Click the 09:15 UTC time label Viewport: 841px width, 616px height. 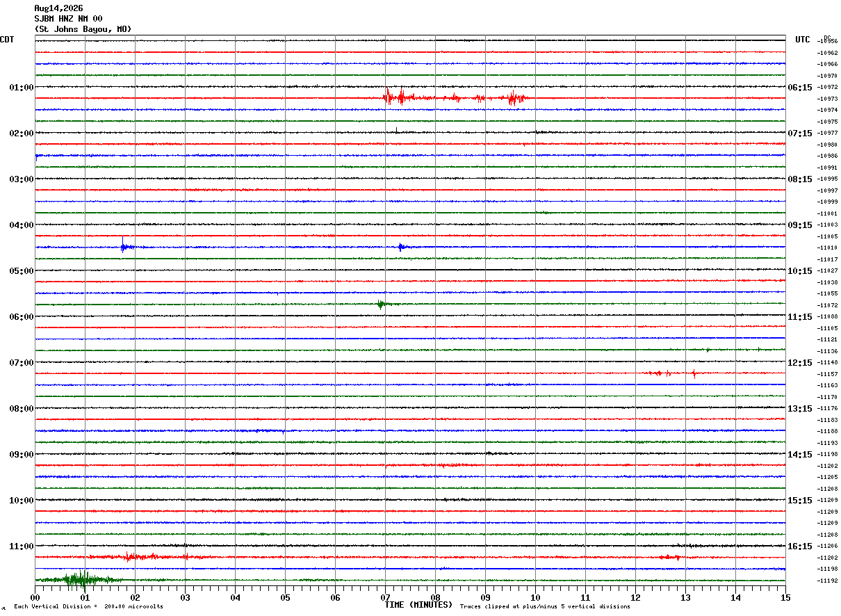click(x=808, y=225)
